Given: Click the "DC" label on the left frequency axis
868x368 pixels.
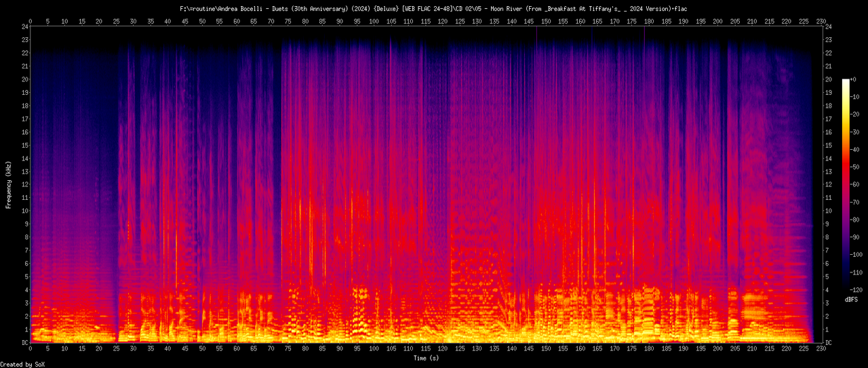Looking at the screenshot, I should coord(25,342).
